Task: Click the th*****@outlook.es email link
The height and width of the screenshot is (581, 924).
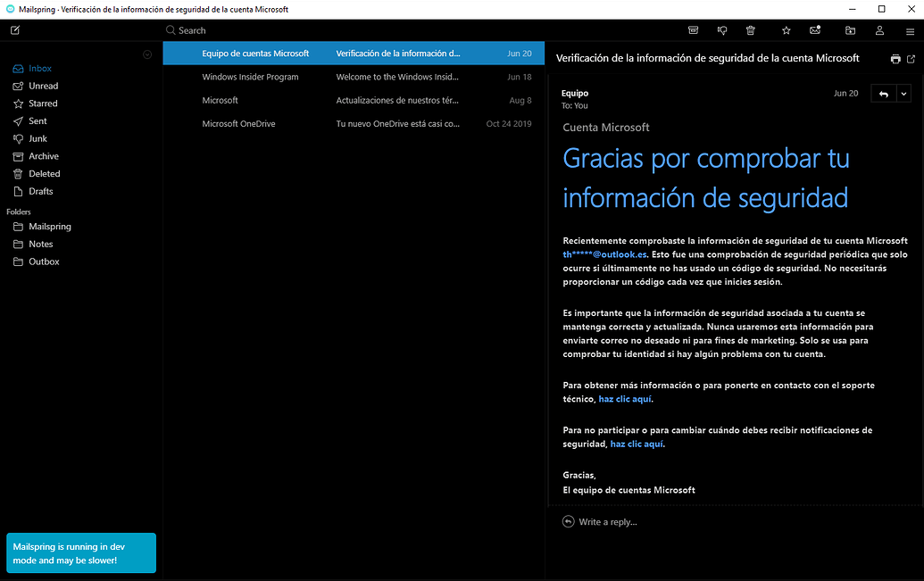Action: click(x=604, y=254)
